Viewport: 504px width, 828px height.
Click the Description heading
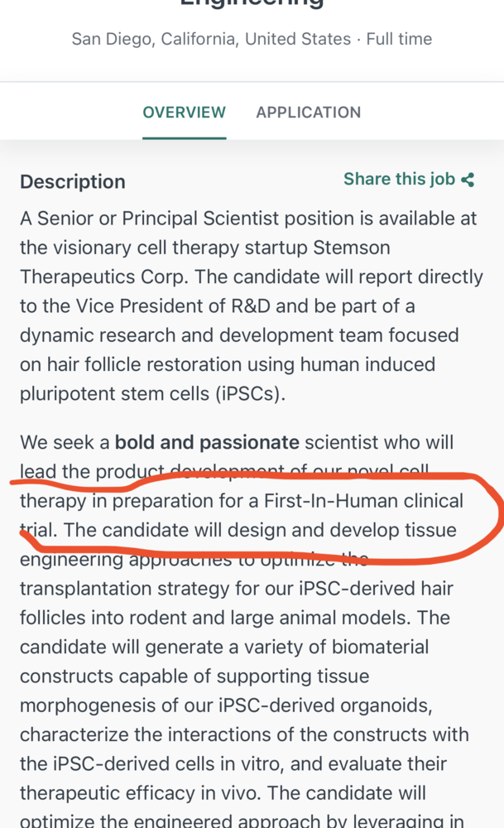click(73, 182)
